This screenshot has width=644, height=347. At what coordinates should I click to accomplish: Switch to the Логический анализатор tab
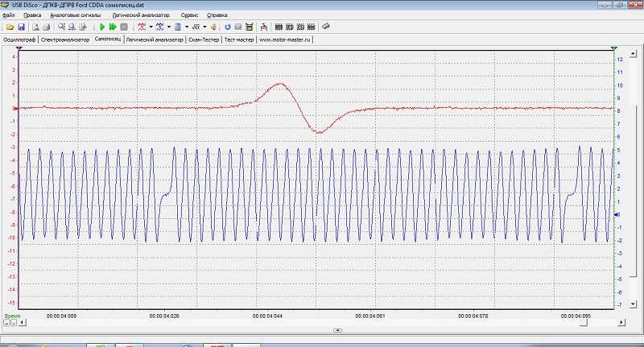click(155, 39)
